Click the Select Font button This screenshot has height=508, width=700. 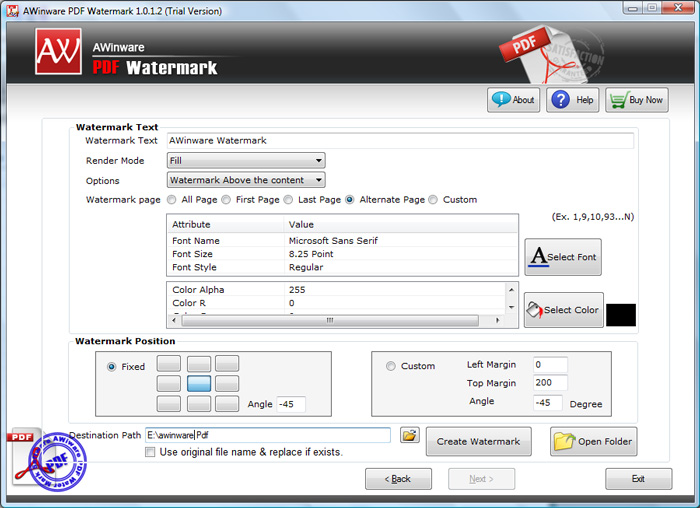563,257
